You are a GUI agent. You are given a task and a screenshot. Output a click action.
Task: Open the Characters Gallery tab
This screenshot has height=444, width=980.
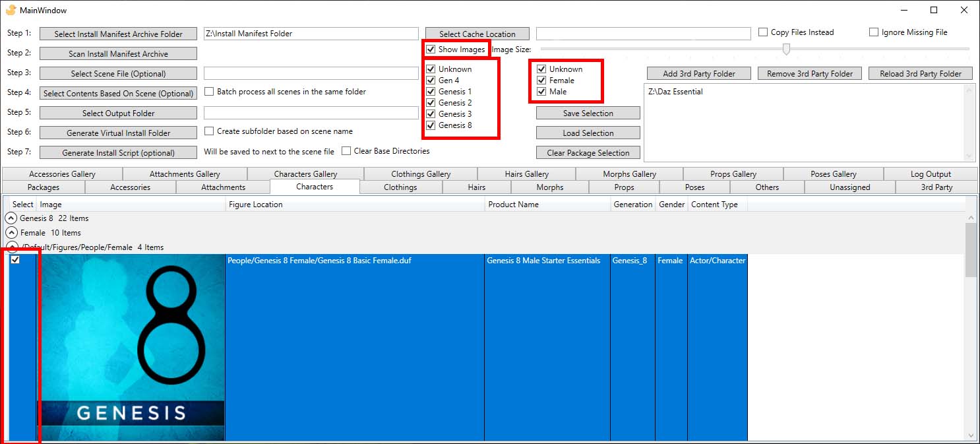coord(305,174)
